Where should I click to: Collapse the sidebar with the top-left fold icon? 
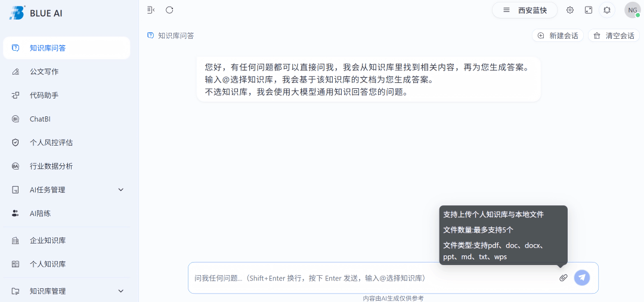151,10
